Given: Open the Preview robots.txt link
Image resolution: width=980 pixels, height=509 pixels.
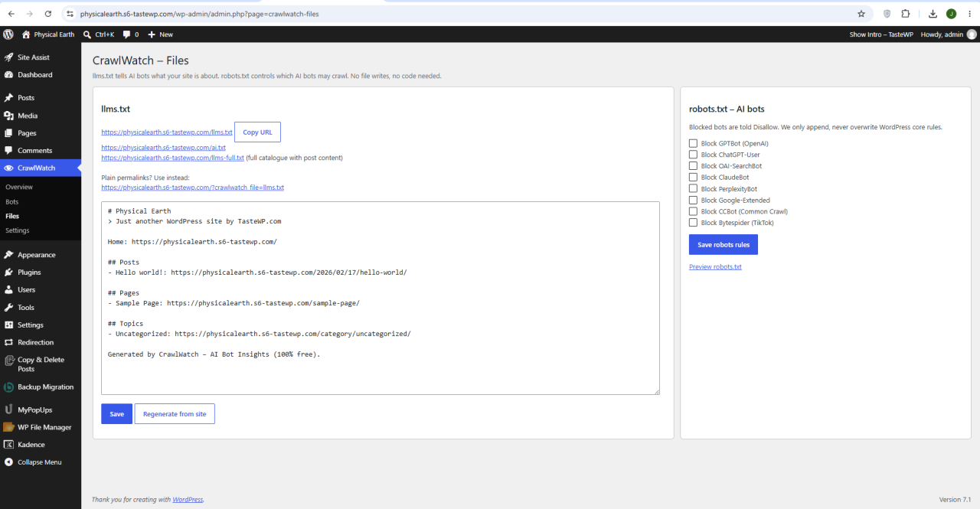Looking at the screenshot, I should tap(715, 267).
